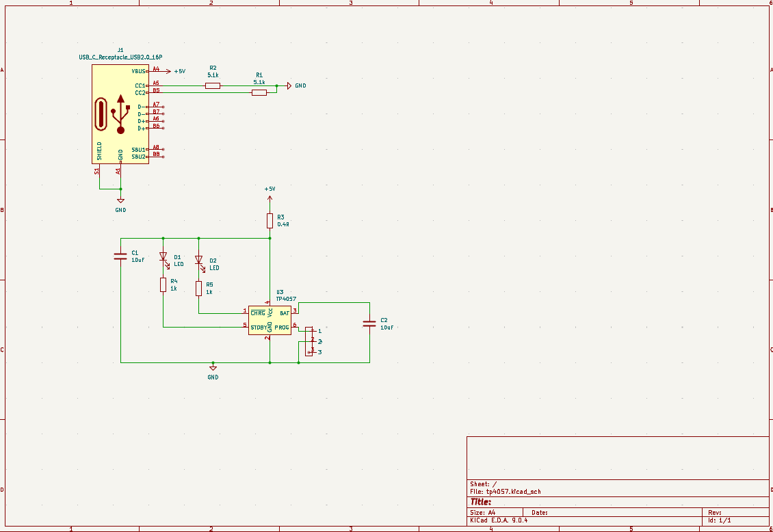Select the D1 LED symbol

(163, 257)
